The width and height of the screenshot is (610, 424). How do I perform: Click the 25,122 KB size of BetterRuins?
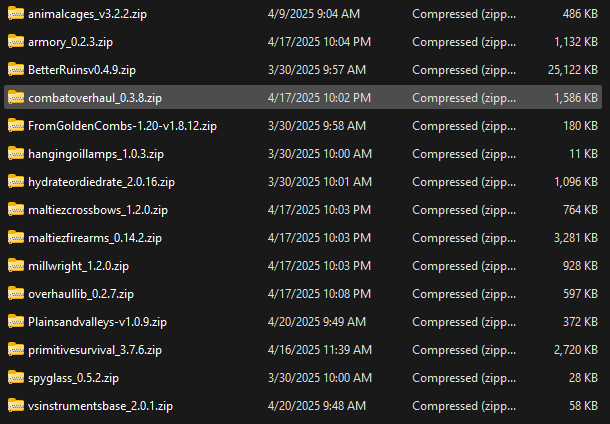[x=574, y=70]
